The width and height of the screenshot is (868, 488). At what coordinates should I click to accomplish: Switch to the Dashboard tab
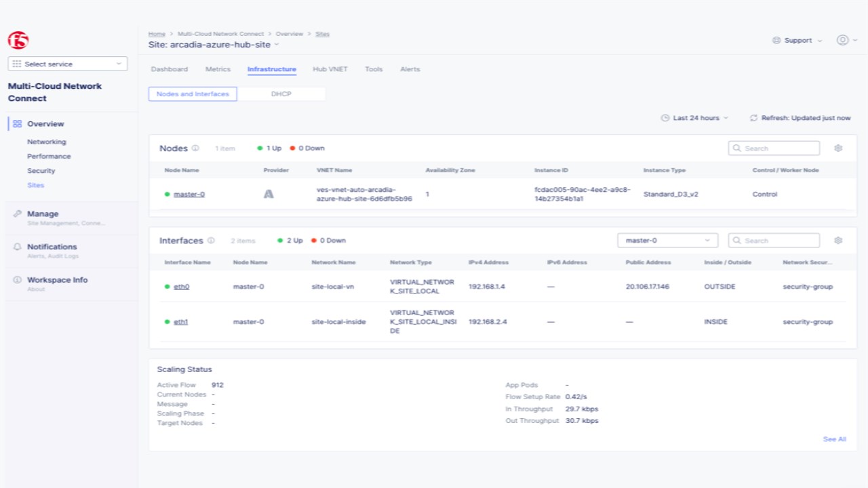170,69
